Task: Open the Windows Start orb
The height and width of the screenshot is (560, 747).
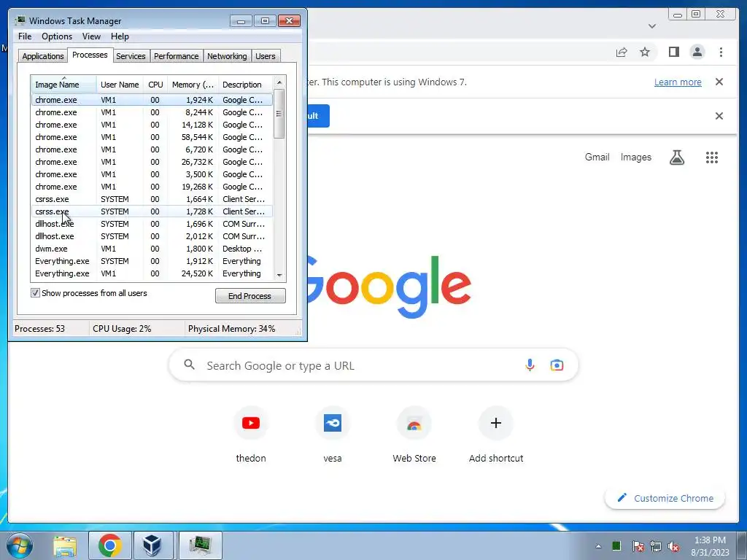Action: (x=20, y=545)
